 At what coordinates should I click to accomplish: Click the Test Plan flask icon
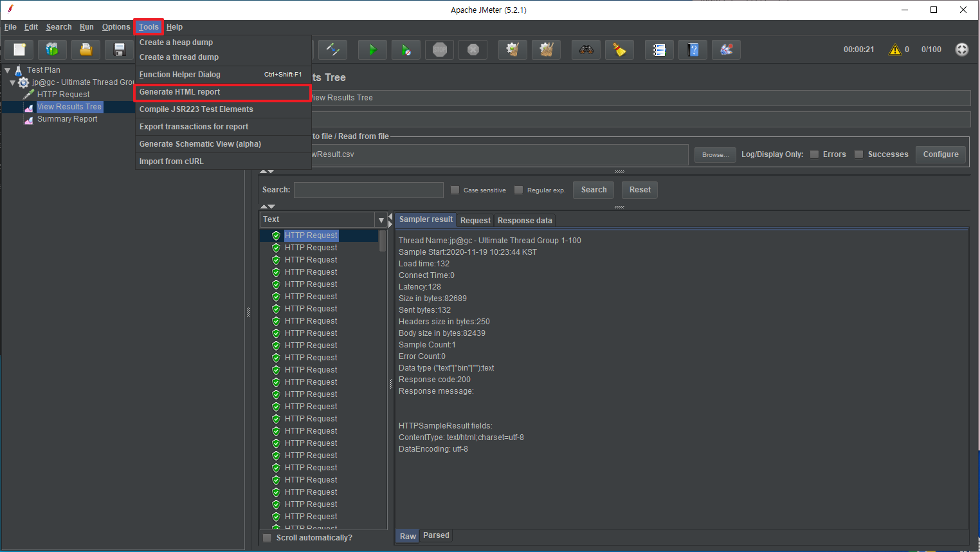pos(19,70)
